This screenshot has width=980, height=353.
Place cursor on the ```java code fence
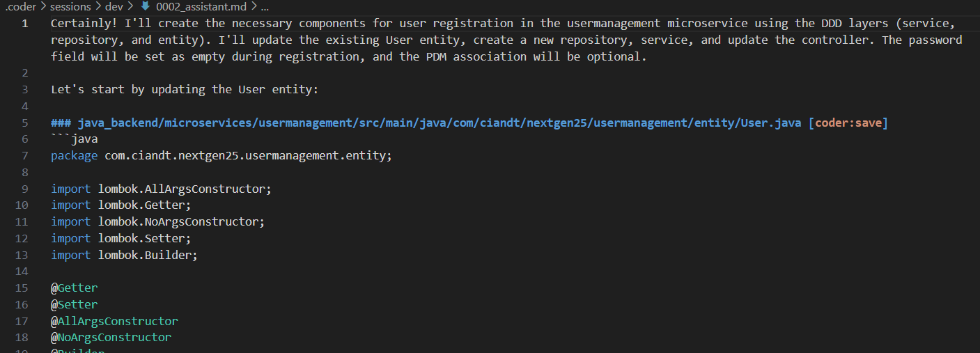(74, 139)
